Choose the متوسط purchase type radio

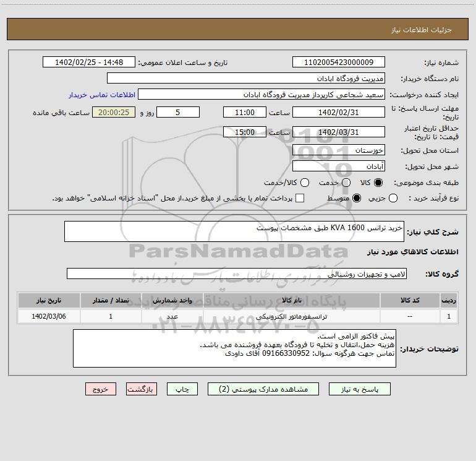pos(357,198)
